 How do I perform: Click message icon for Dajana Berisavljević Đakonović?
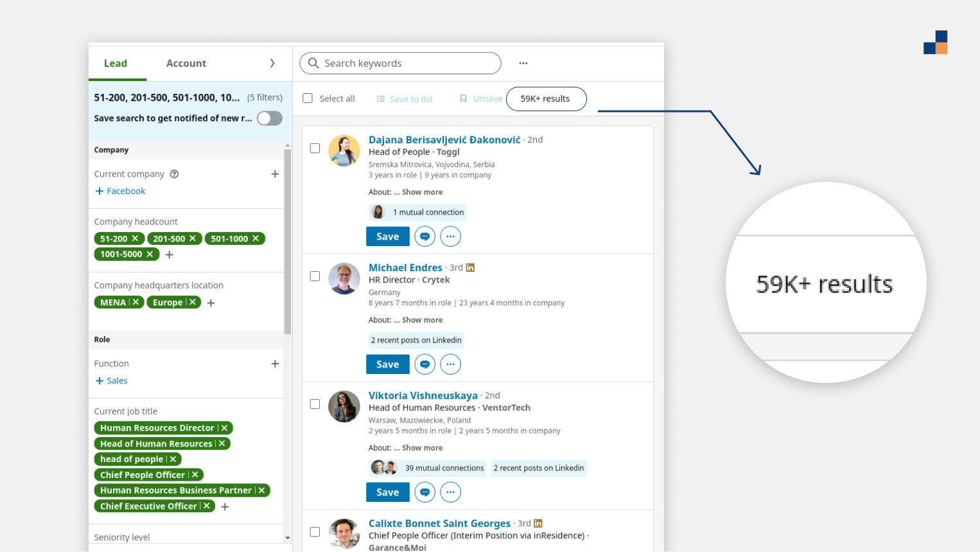[424, 236]
